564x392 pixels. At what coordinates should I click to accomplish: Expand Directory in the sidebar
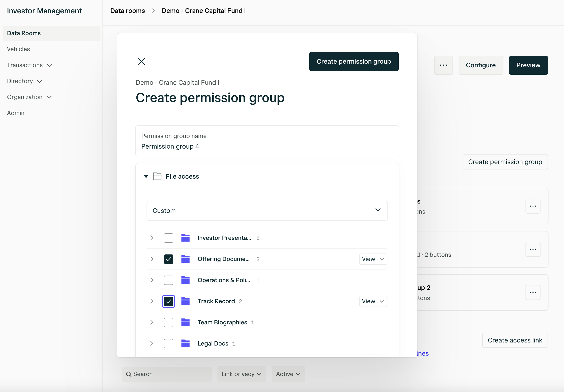[x=24, y=81]
